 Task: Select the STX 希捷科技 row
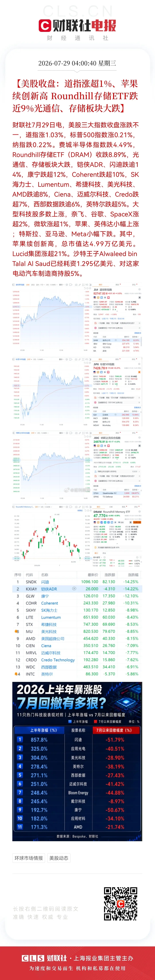pos(77,624)
